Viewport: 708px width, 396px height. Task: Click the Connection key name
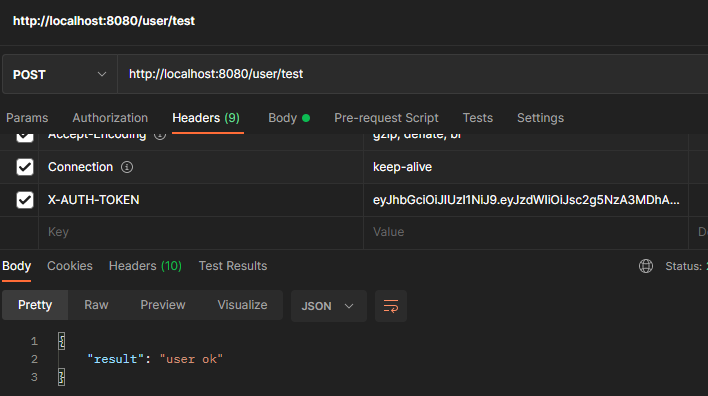80,167
